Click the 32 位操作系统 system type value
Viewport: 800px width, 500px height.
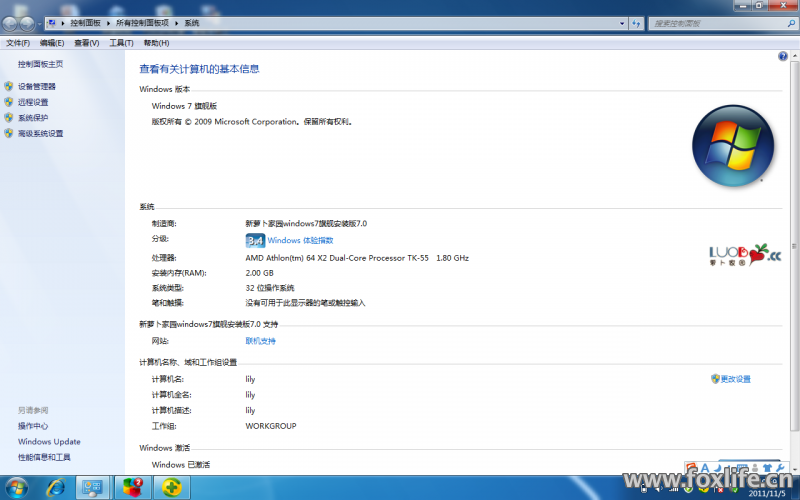[x=270, y=288]
